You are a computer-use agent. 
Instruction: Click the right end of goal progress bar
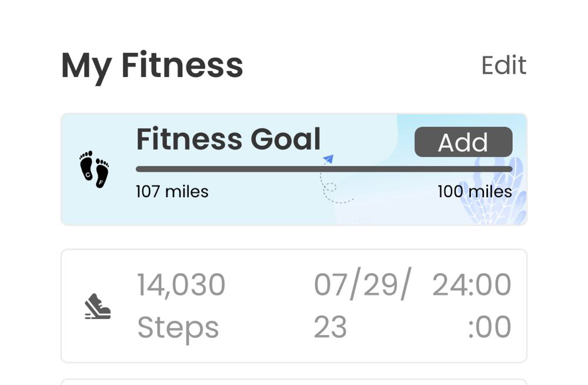tap(509, 169)
